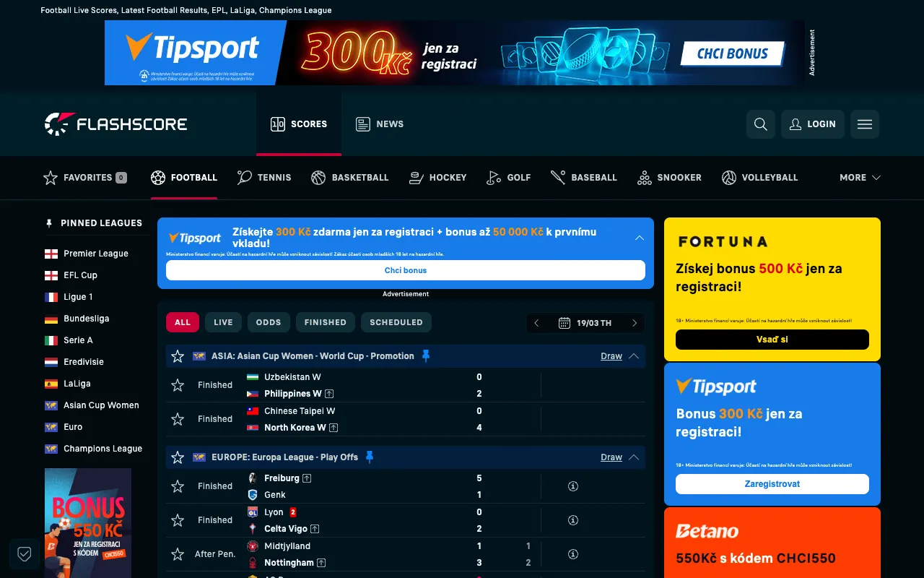Viewport: 924px width, 578px height.
Task: Go to next day arrow
Action: pos(635,323)
